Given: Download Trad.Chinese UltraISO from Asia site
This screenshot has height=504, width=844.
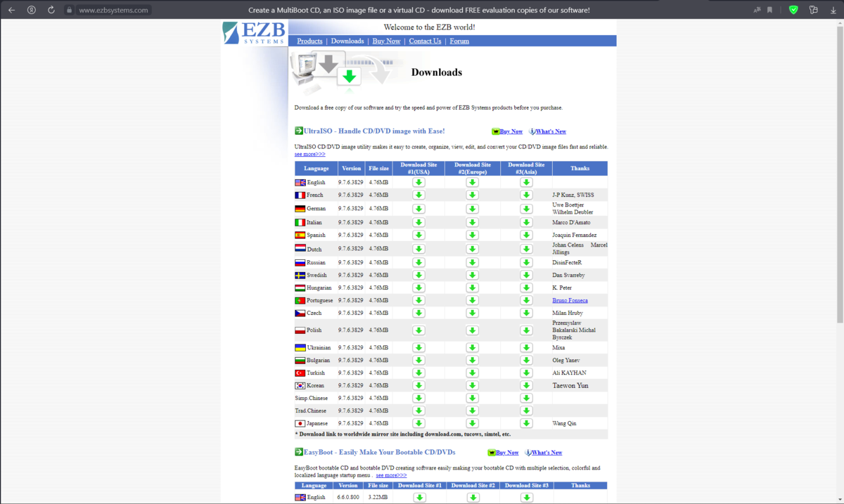Looking at the screenshot, I should click(526, 411).
